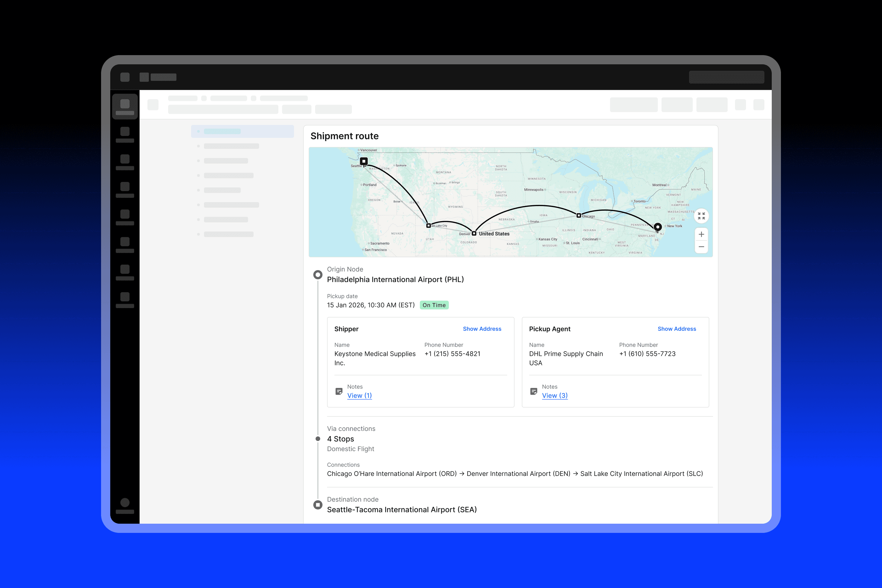
Task: Open Pickup Agent notes View (3) link
Action: point(554,396)
